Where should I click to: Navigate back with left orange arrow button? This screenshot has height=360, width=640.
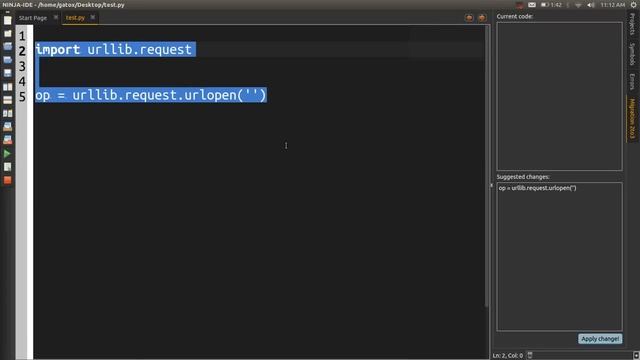click(x=469, y=18)
